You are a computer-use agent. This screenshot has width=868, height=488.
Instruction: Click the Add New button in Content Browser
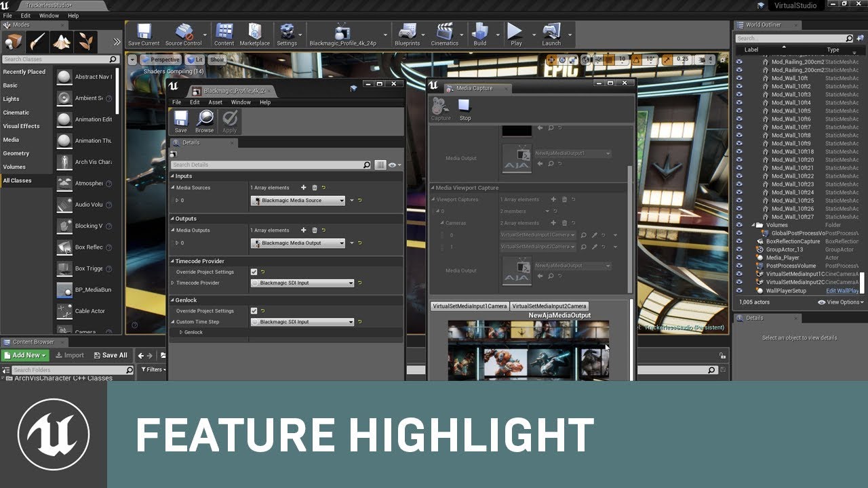pyautogui.click(x=25, y=355)
